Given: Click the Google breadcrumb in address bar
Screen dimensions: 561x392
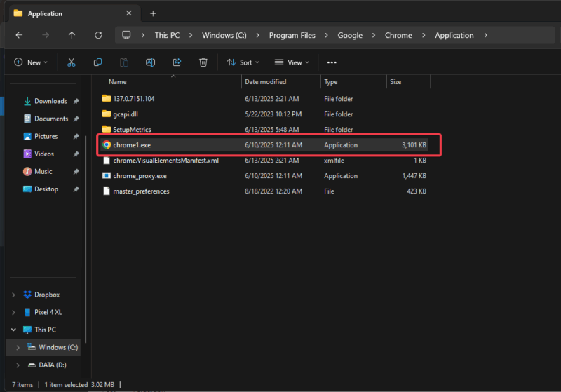Looking at the screenshot, I should coord(349,35).
